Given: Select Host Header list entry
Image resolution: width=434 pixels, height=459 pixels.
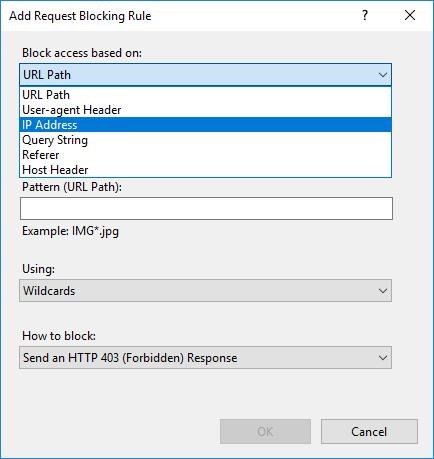Looking at the screenshot, I should 205,170.
